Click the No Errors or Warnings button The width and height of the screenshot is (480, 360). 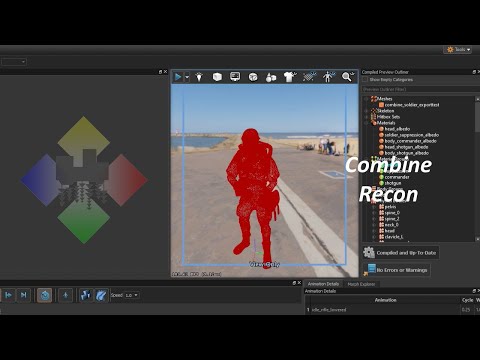[x=396, y=270]
